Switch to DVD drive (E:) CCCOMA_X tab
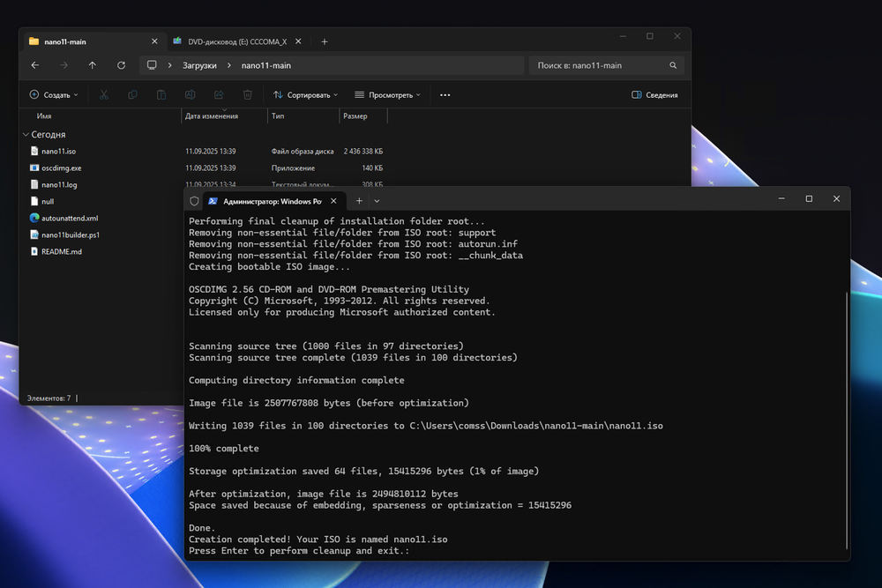 click(237, 41)
